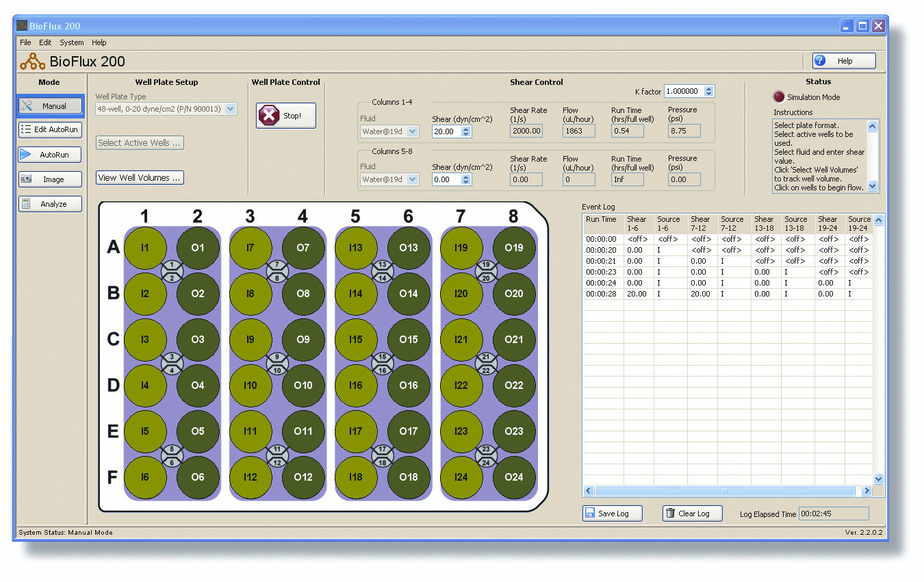
Task: Click Columns 1-4 Pressure value 8.75
Action: coord(684,131)
